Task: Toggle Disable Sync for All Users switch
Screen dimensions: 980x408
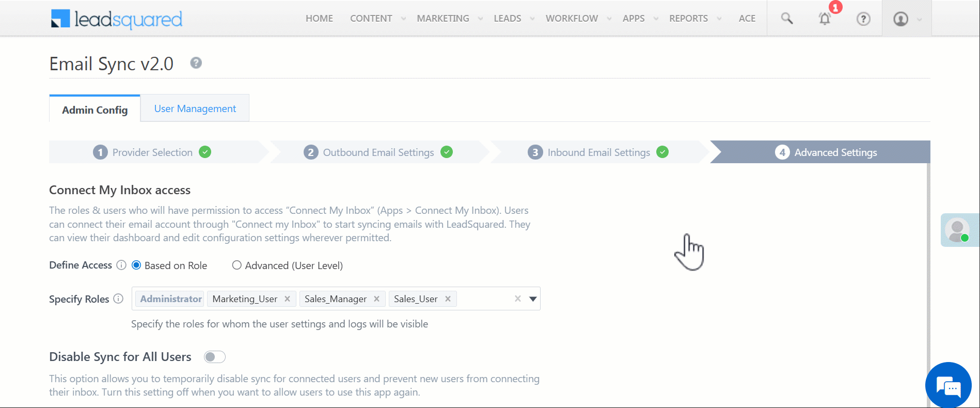Action: (215, 357)
